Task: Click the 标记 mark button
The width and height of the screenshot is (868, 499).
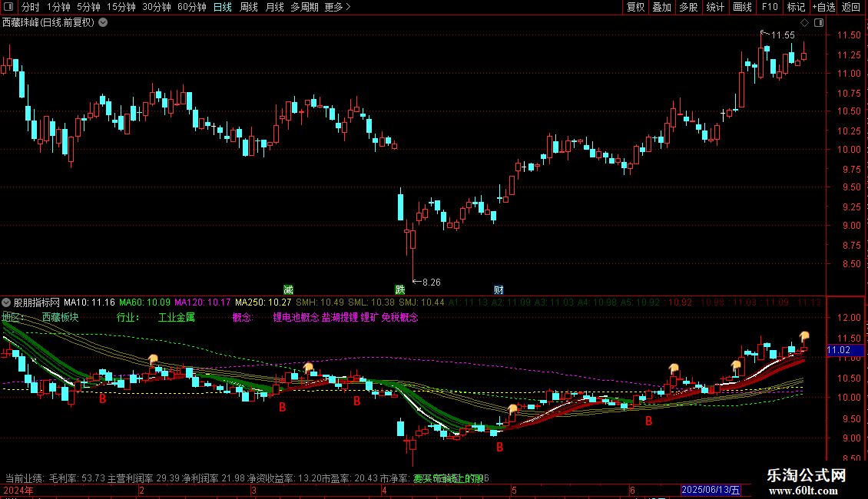Action: pyautogui.click(x=796, y=7)
